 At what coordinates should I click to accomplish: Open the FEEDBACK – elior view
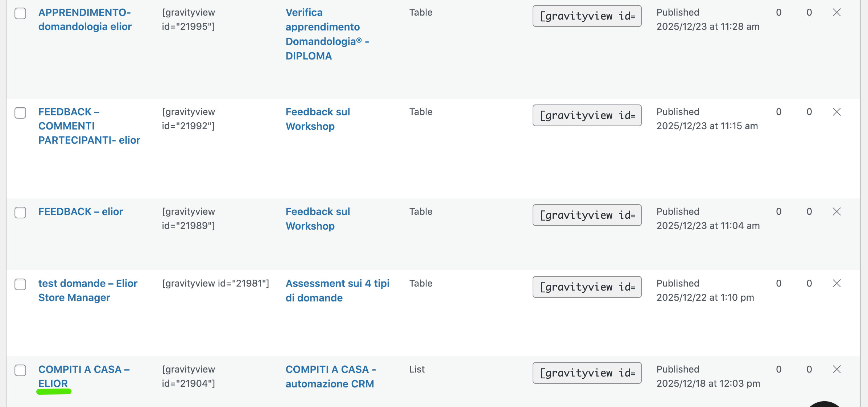[x=81, y=211]
